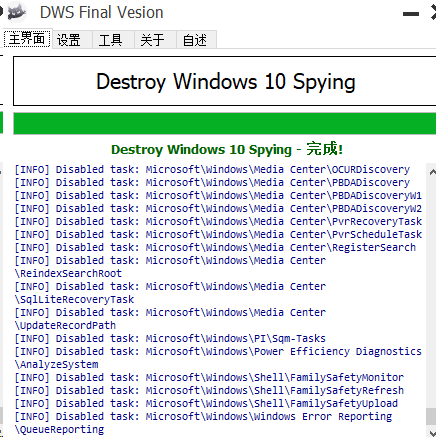
Task: Click the RegisterSearch log entry
Action: pyautogui.click(x=215, y=248)
